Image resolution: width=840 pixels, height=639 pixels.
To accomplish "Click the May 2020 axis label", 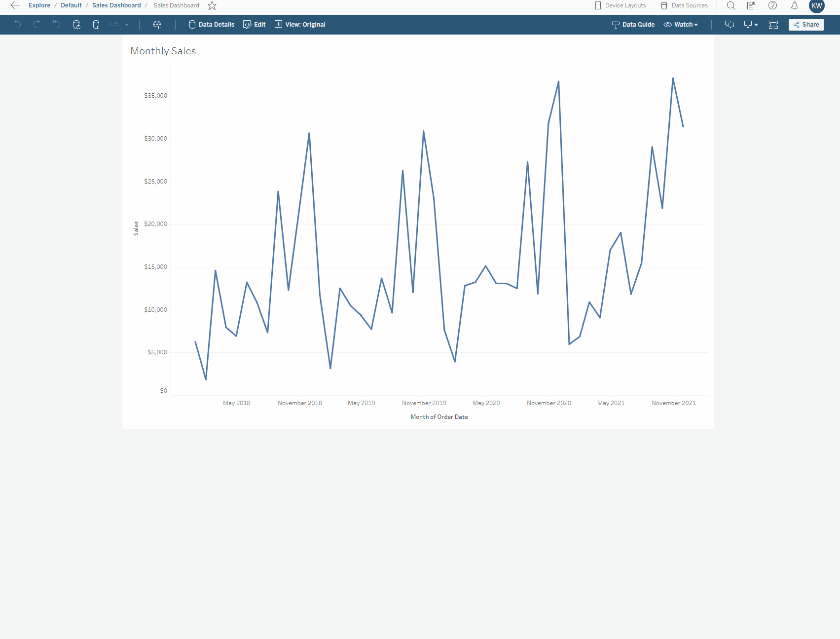I will tap(486, 403).
